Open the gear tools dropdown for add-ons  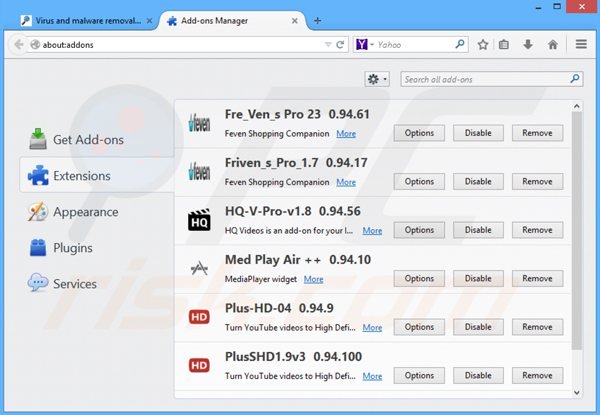point(377,79)
